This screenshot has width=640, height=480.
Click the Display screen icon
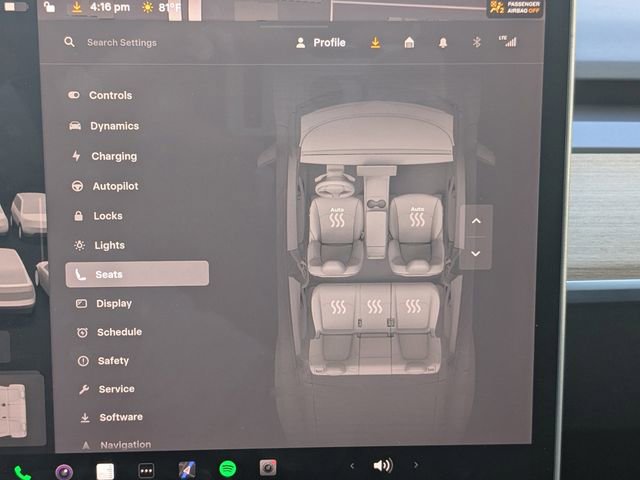point(81,304)
